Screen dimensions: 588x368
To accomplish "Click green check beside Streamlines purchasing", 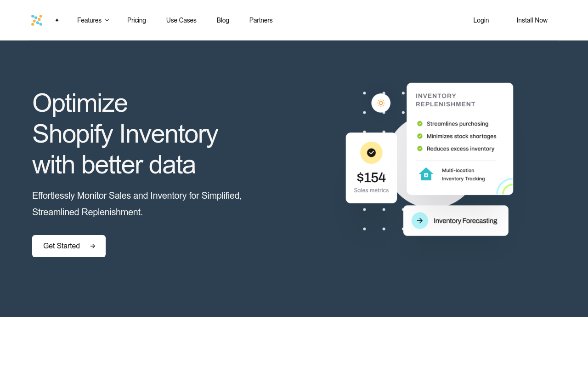I will click(x=420, y=124).
